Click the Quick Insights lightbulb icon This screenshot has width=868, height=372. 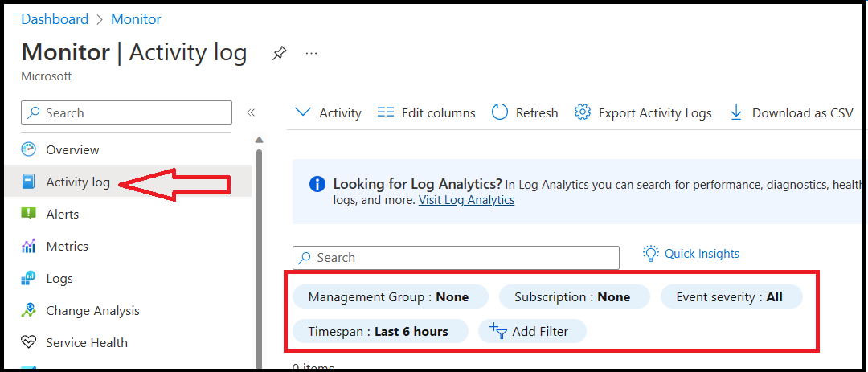click(650, 254)
